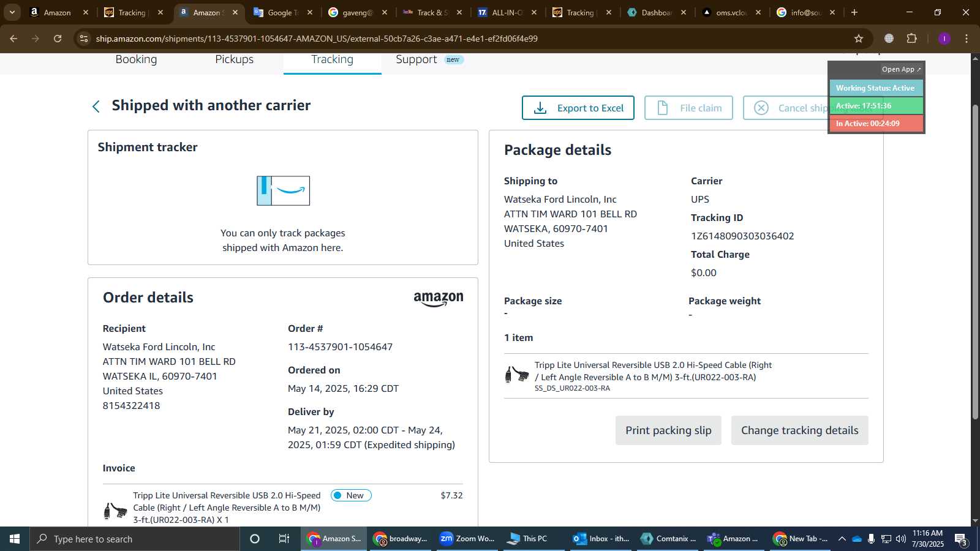Switch to first Amazon tab
Image resolution: width=980 pixels, height=551 pixels.
[x=58, y=12]
